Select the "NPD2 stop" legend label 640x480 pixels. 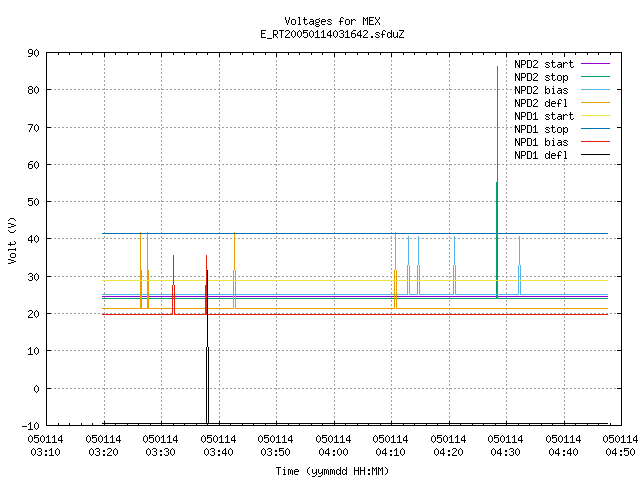pyautogui.click(x=541, y=77)
